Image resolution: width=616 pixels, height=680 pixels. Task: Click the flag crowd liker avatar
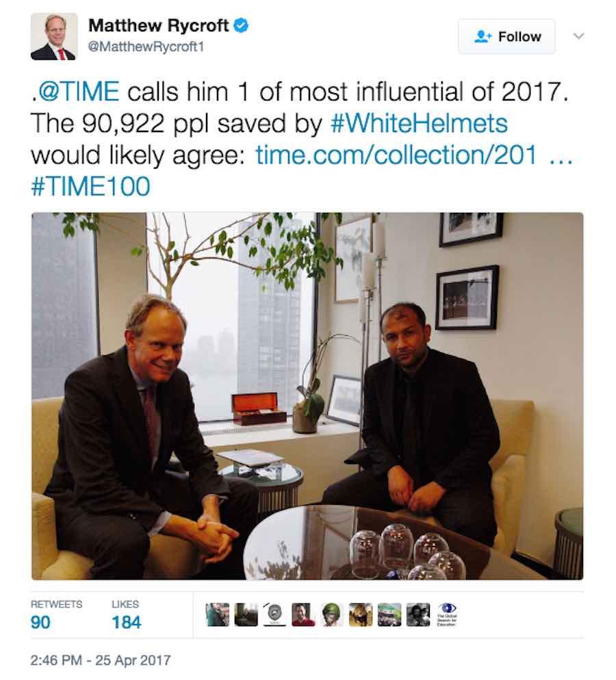pyautogui.click(x=389, y=614)
